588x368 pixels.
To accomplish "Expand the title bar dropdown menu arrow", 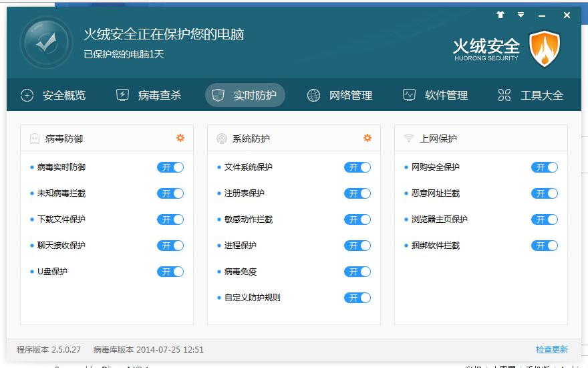I will click(x=521, y=15).
